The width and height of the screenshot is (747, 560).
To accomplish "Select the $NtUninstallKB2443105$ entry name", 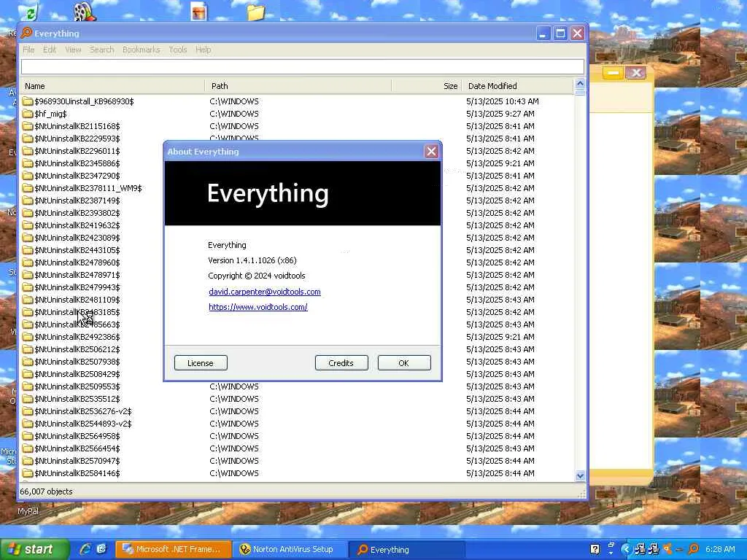I will click(x=77, y=250).
